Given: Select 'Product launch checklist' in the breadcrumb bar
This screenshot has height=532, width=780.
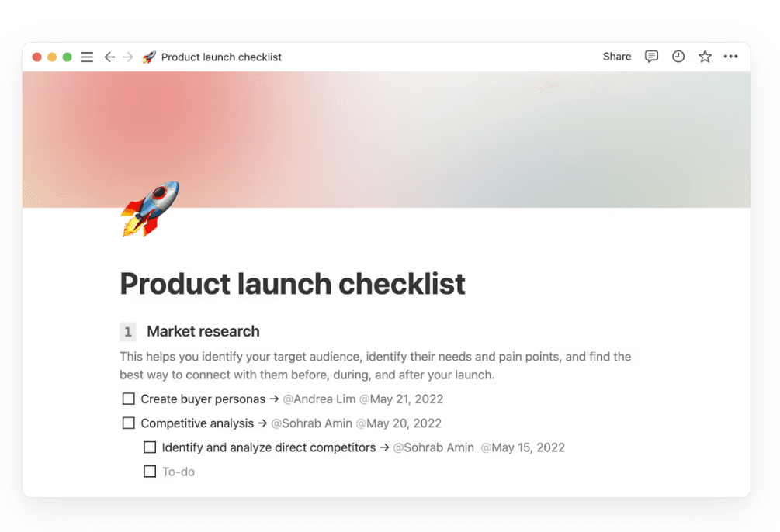Looking at the screenshot, I should pyautogui.click(x=221, y=57).
